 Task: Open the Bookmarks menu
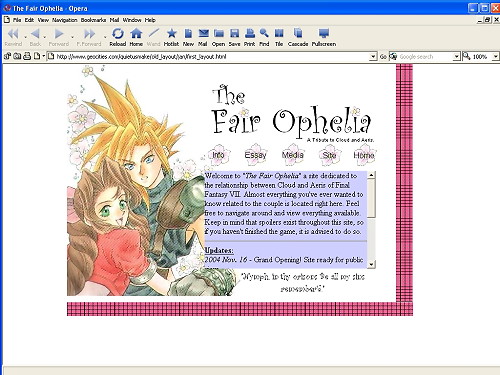click(93, 20)
